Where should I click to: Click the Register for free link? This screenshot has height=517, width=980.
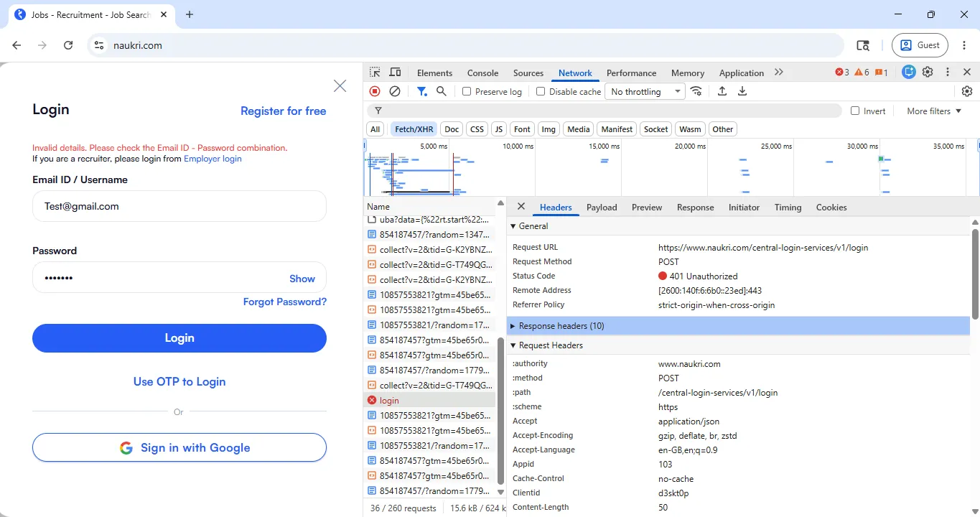pyautogui.click(x=284, y=111)
